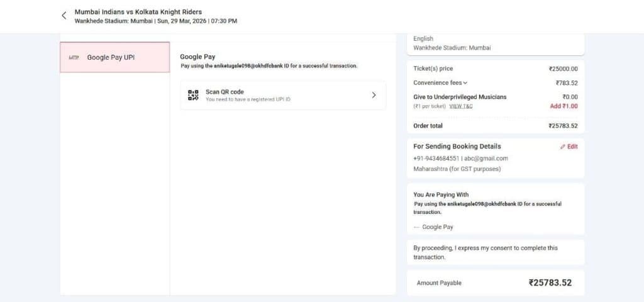Image resolution: width=644 pixels, height=302 pixels.
Task: Click the Ticket(s) price ₹25000.00 value
Action: 563,69
